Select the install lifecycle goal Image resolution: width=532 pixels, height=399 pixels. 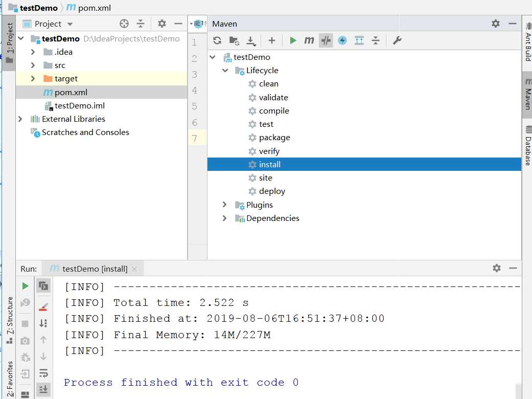364,164
